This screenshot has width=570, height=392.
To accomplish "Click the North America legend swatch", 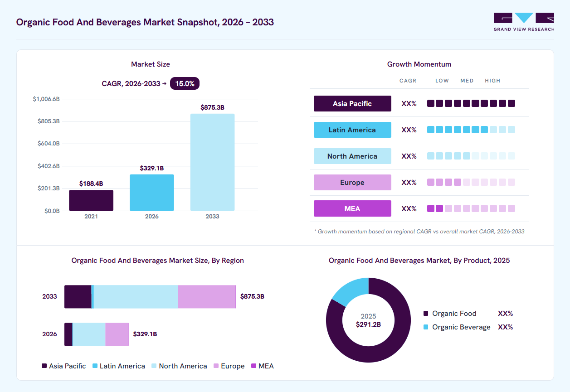I will (x=154, y=366).
